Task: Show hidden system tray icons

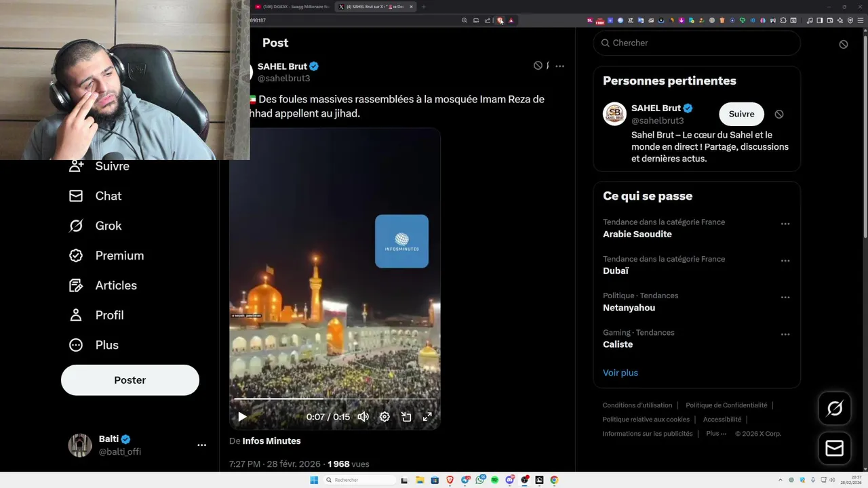Action: pos(781,480)
